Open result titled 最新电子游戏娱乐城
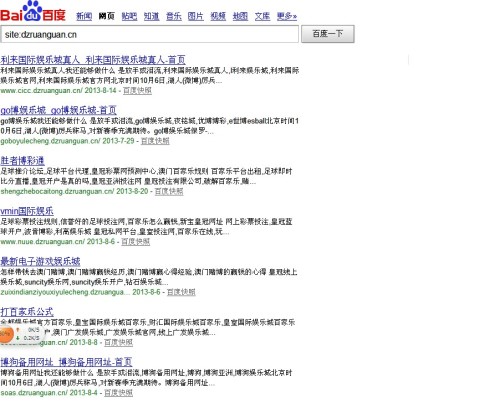Image resolution: width=500 pixels, height=403 pixels. [x=40, y=261]
